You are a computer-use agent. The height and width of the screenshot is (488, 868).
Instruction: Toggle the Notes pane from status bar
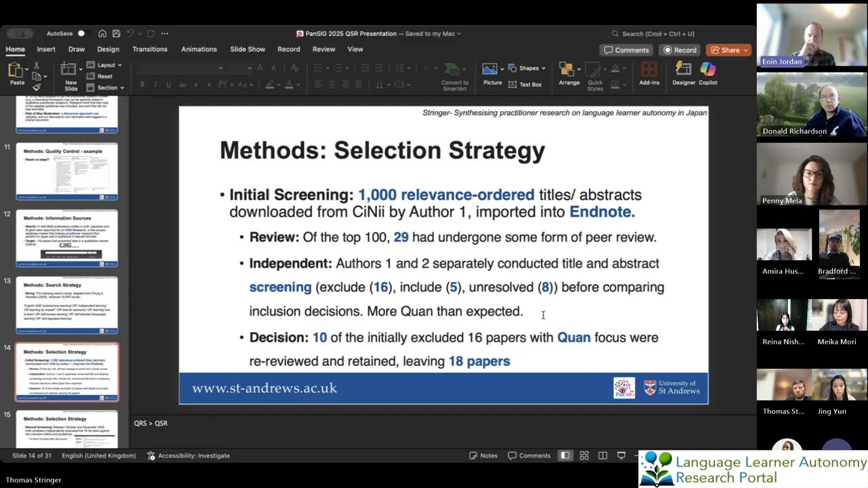point(484,455)
